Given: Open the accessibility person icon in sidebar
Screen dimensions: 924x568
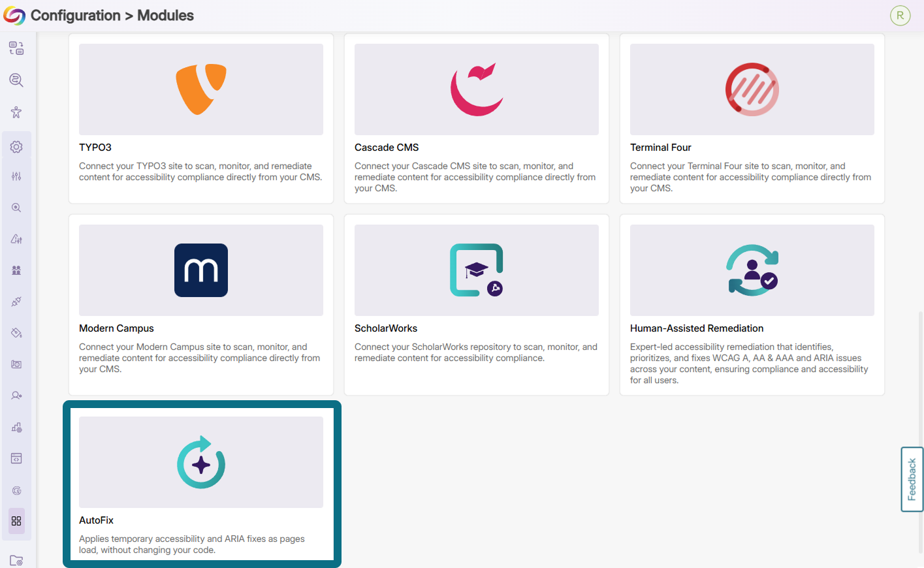Looking at the screenshot, I should tap(16, 112).
